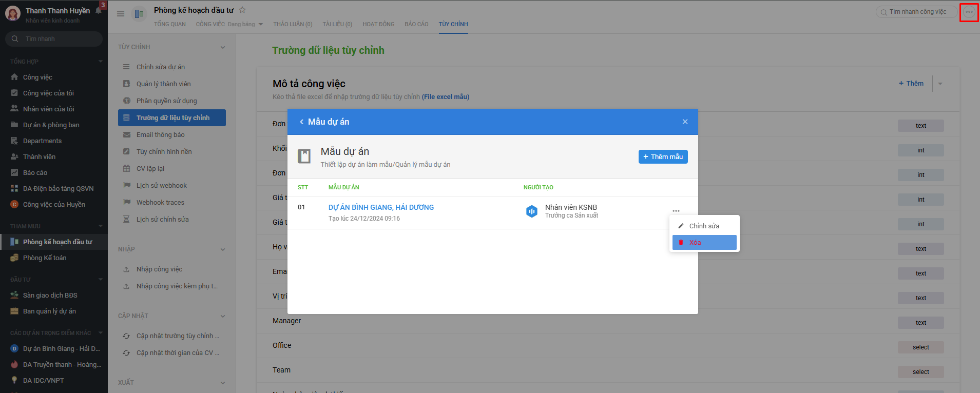Image resolution: width=980 pixels, height=393 pixels.
Task: Open DỰ ÁN BÌNH GIANG, HẢI DƯƠNG template
Action: click(381, 207)
